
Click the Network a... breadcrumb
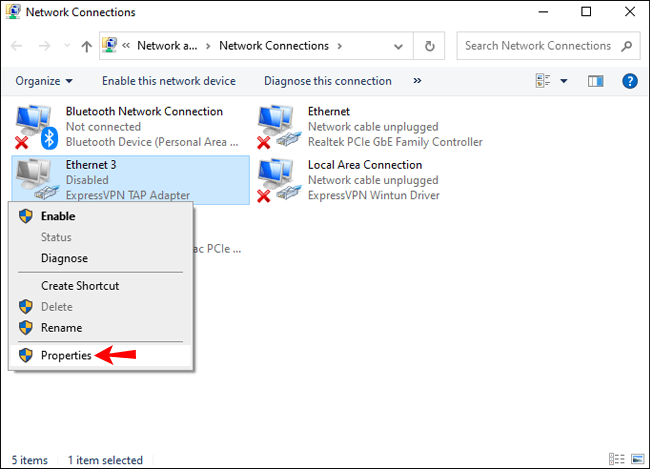pos(167,46)
